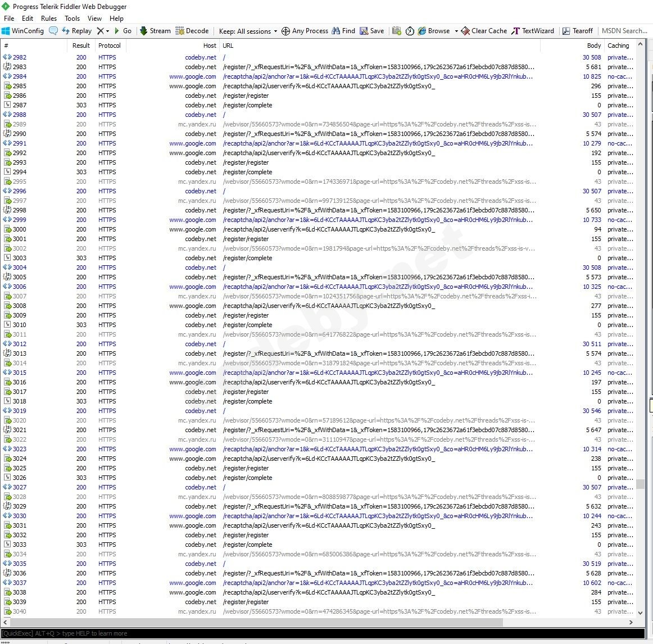The height and width of the screenshot is (644, 653).
Task: Click the comment speech bubble icon
Action: click(x=53, y=31)
